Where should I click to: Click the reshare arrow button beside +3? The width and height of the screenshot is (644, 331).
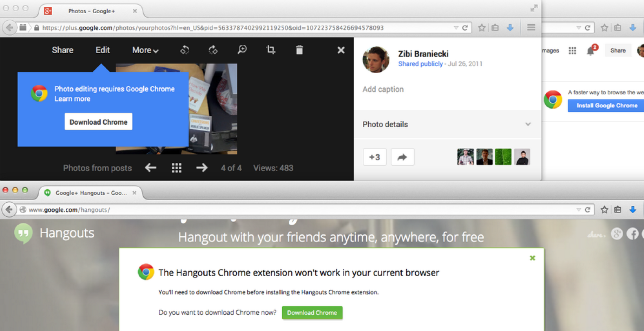pyautogui.click(x=402, y=157)
